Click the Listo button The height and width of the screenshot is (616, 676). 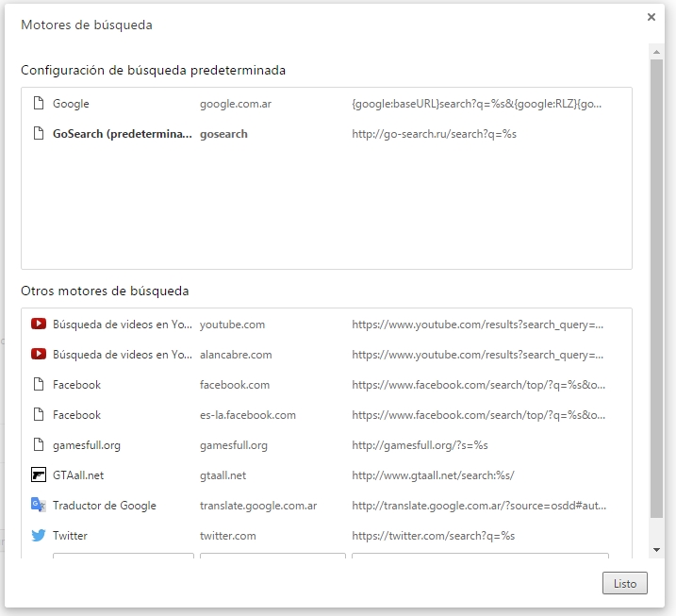point(625,583)
